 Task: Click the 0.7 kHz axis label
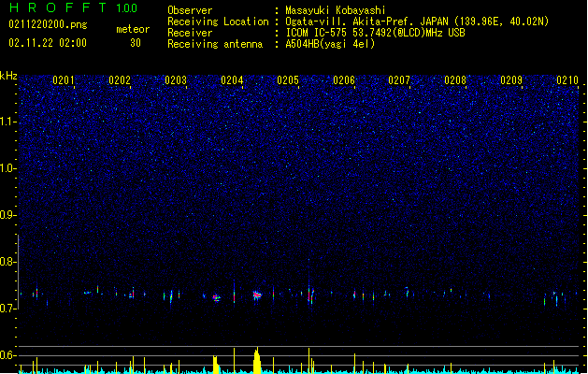pos(7,309)
